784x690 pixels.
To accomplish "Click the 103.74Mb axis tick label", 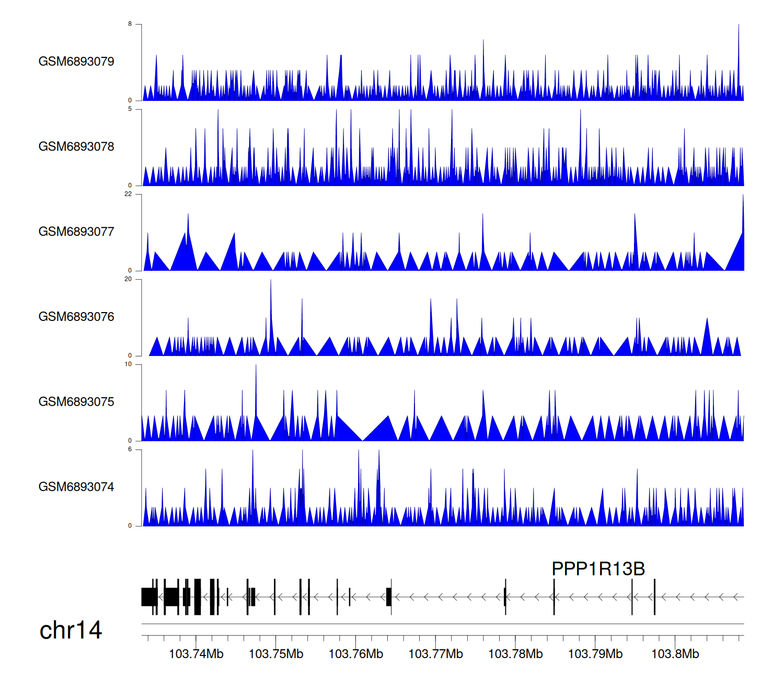I will (x=196, y=654).
